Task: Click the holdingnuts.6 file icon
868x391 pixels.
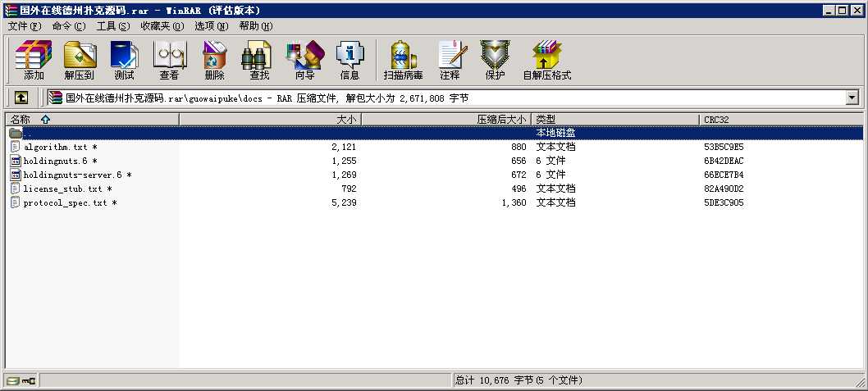Action: point(16,161)
